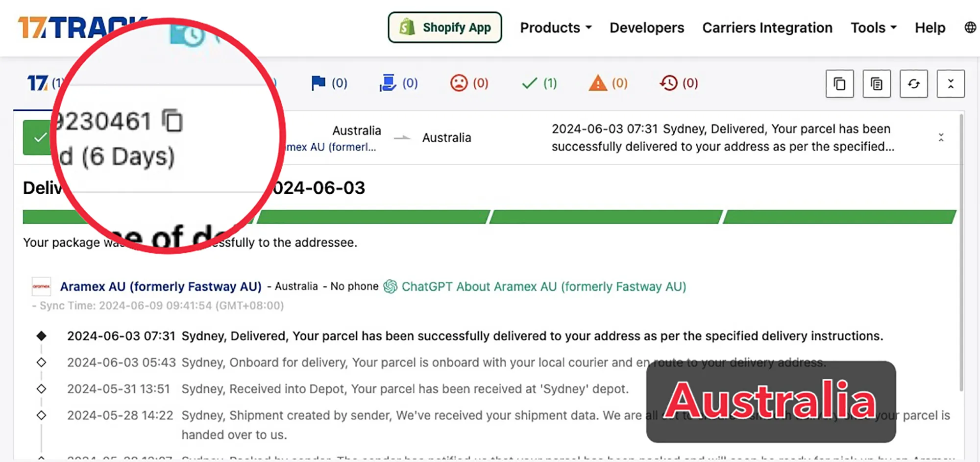Open the Shopify App button
Screen dimensions: 980x462
click(444, 27)
